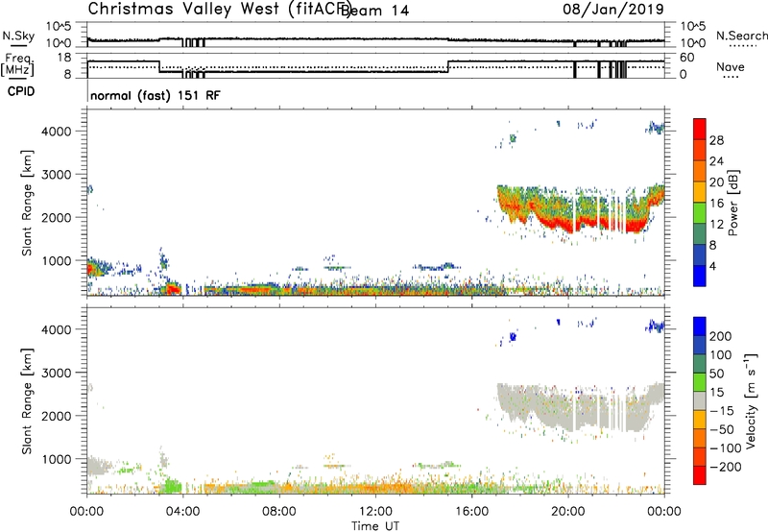Select the blue top segment of Velocity colorbar
Viewport: 768px width, 532px height.
[700, 326]
